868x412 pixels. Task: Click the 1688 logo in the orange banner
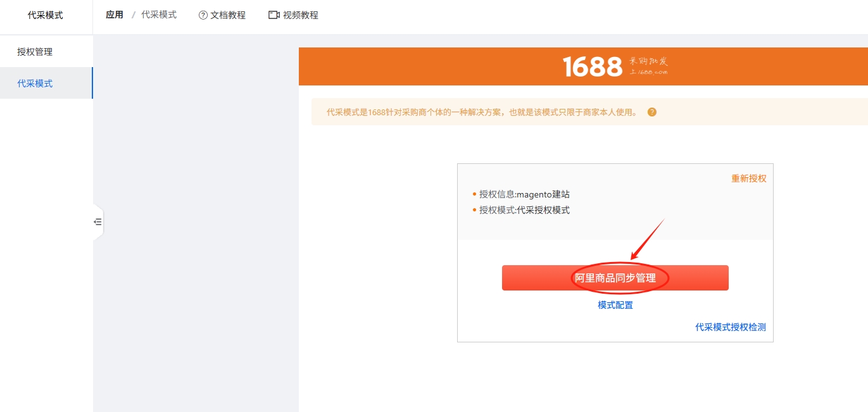pyautogui.click(x=593, y=66)
